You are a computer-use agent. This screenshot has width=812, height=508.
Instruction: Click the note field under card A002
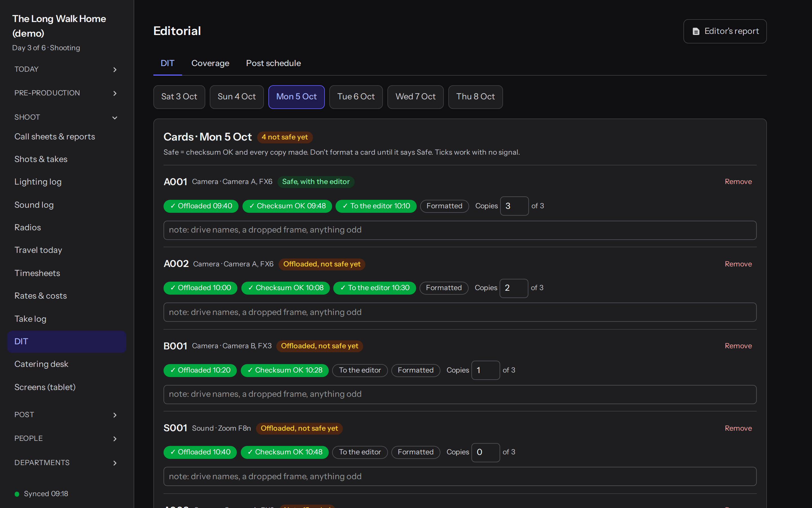click(460, 312)
